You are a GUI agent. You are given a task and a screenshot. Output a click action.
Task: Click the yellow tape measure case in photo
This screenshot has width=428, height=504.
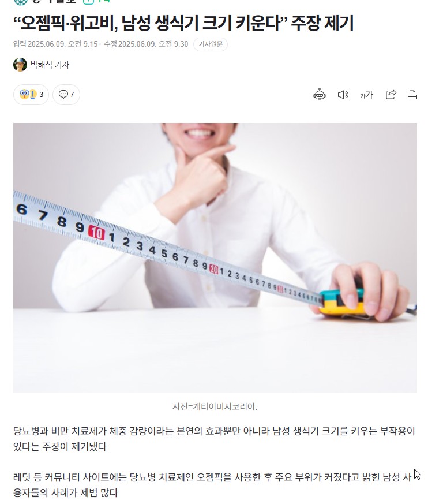click(342, 303)
